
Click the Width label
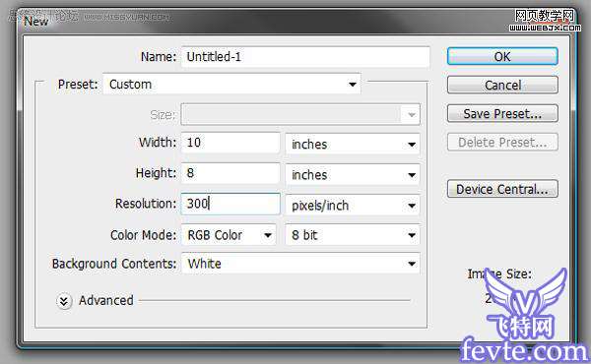(x=158, y=143)
